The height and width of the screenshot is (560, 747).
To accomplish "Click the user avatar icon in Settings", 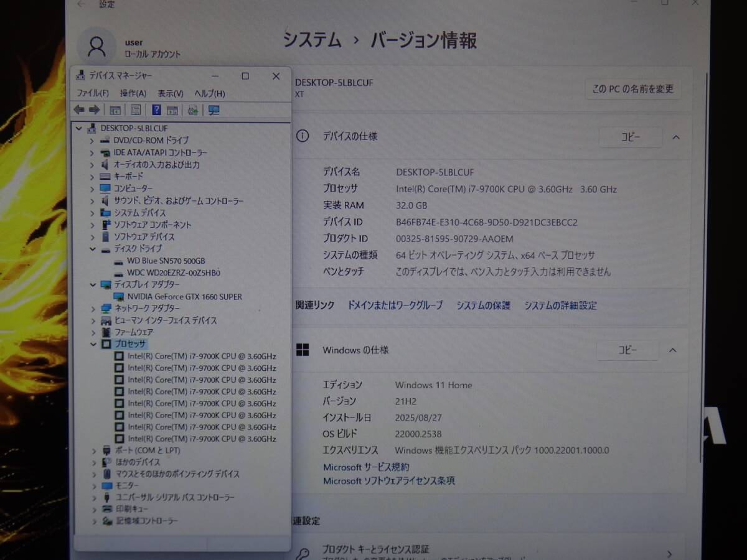I will pos(96,47).
